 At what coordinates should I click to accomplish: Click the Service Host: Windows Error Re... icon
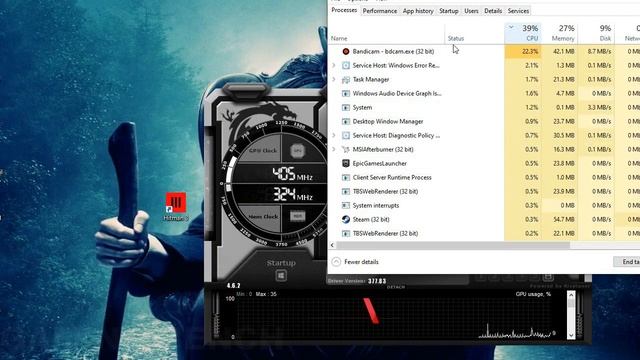click(346, 65)
